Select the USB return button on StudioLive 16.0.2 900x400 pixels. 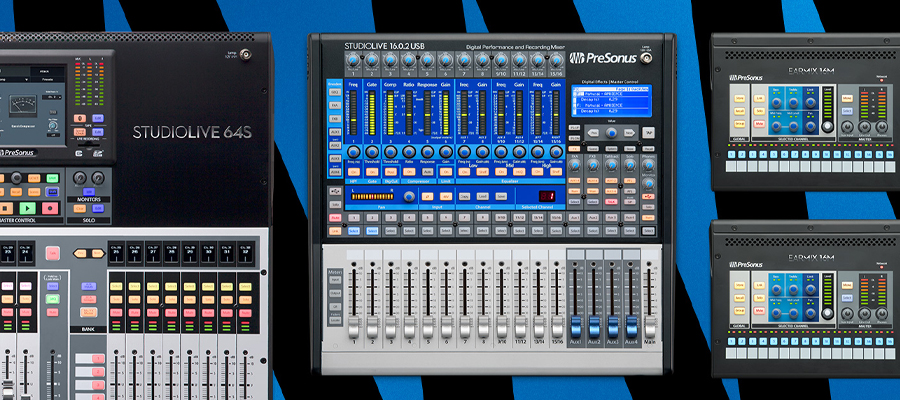[335, 191]
